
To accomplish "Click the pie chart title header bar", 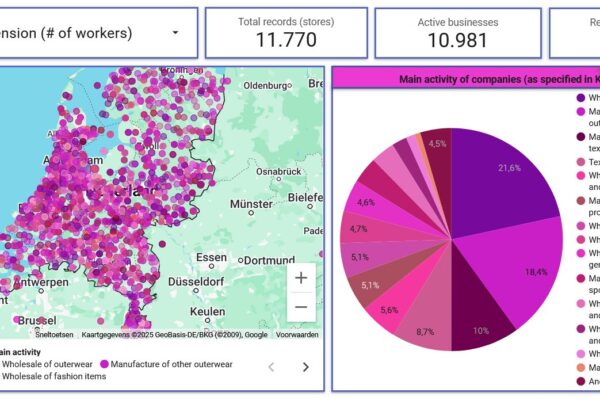I will [465, 78].
